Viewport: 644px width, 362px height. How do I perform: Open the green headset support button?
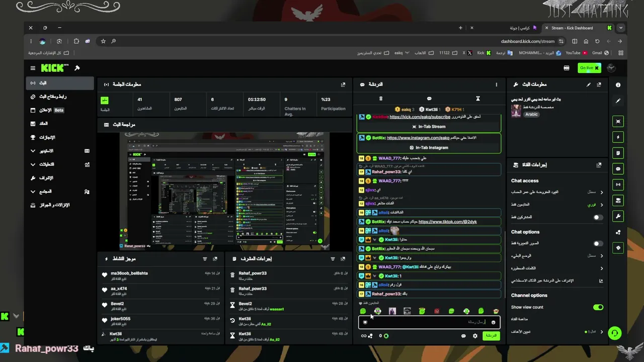coord(614,333)
